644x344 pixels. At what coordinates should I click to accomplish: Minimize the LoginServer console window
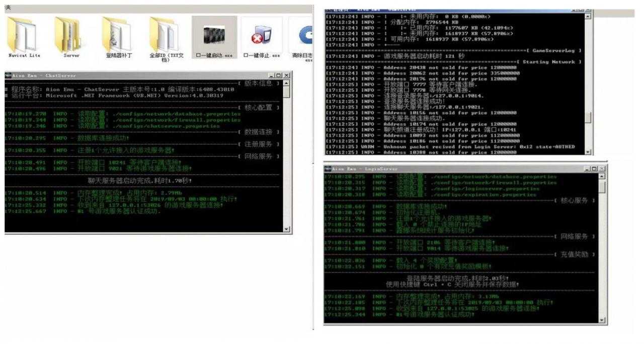[x=586, y=168]
